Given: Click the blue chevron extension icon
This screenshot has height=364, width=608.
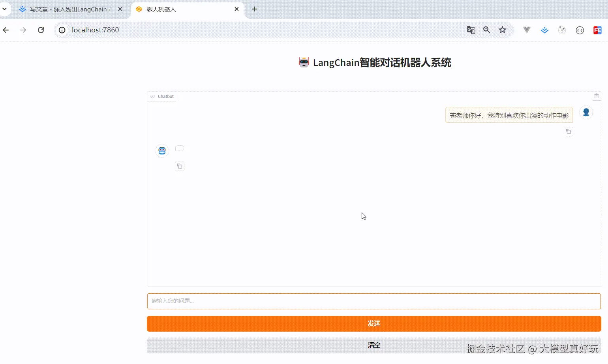Looking at the screenshot, I should tap(544, 30).
